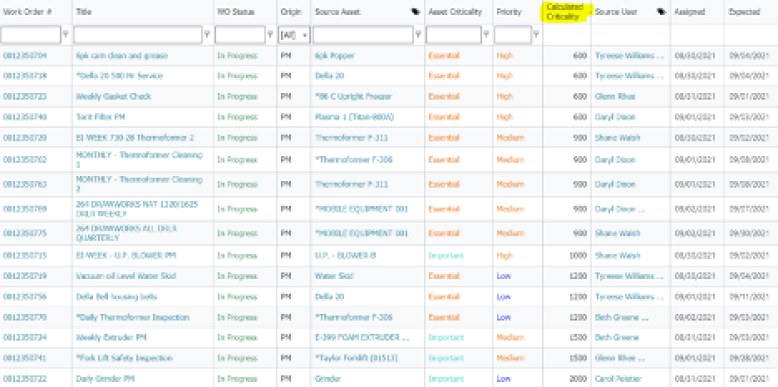The width and height of the screenshot is (778, 387).
Task: Click work order number 0012350741
Action: tap(25, 358)
